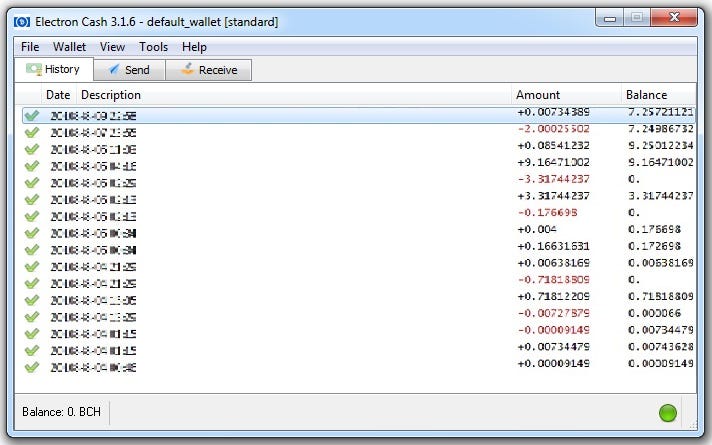Click the checkmark in the -0.71818809 row

[31, 283]
